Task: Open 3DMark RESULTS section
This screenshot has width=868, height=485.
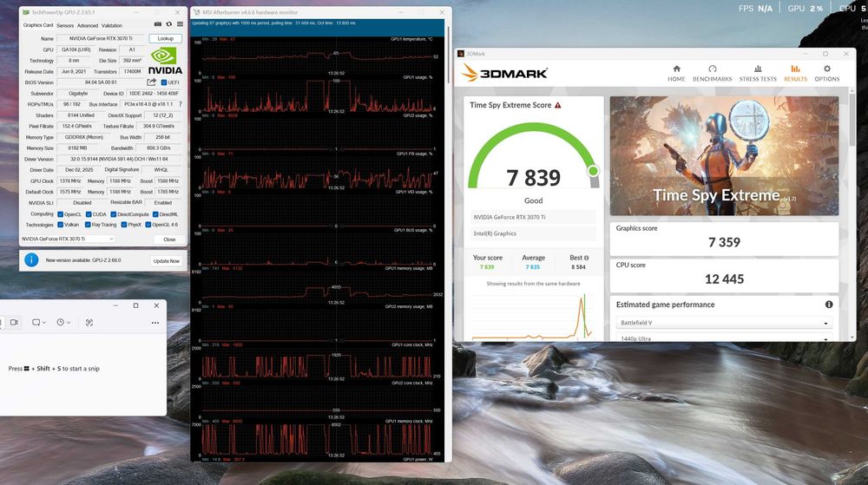Action: (x=795, y=73)
